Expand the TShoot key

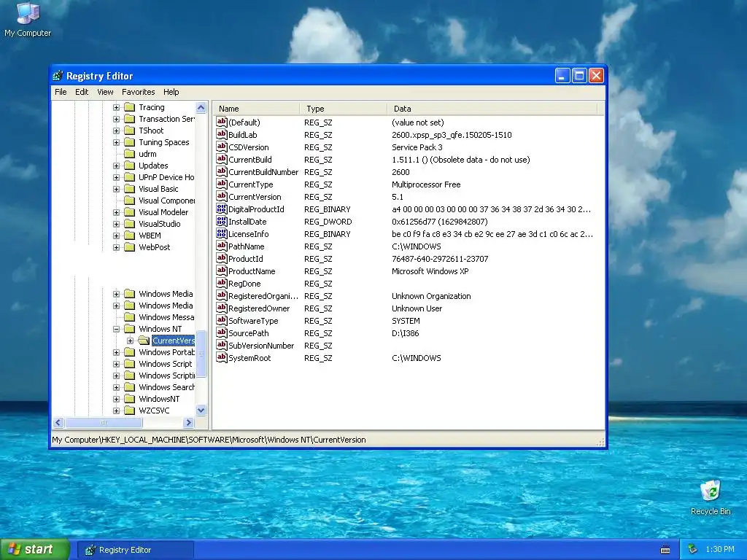116,131
